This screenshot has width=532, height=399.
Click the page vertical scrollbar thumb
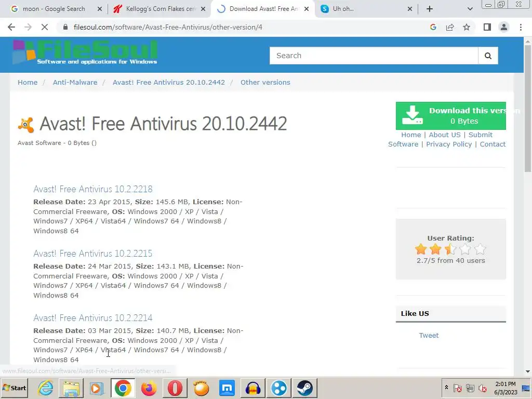tap(528, 109)
